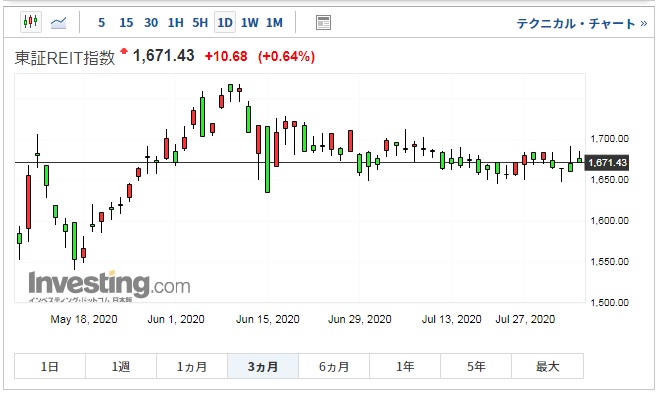Show the 1週 time range
660x398 pixels.
coord(121,366)
